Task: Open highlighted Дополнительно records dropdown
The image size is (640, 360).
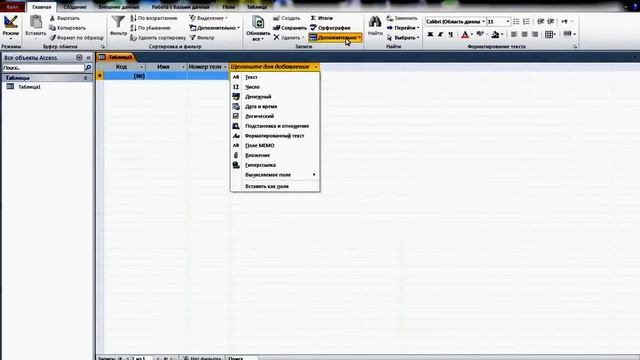Action: [x=335, y=38]
